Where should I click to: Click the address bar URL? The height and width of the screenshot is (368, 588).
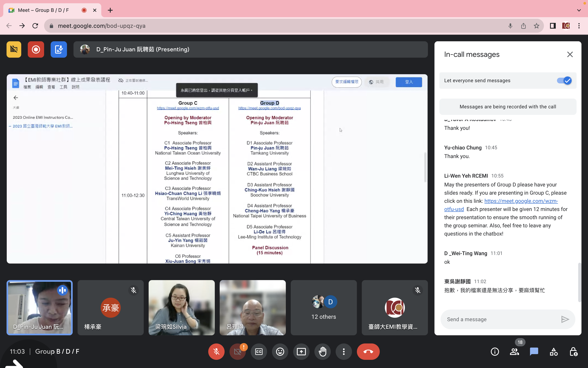101,26
